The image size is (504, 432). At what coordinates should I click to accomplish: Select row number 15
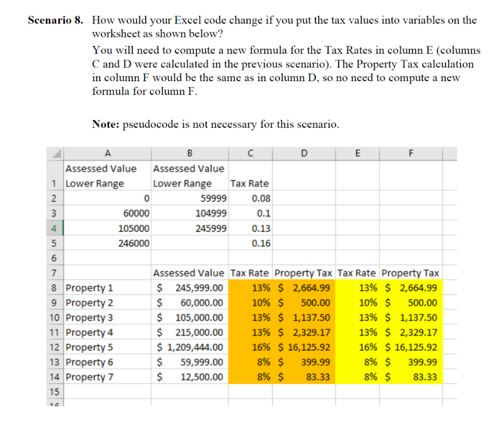tap(55, 392)
